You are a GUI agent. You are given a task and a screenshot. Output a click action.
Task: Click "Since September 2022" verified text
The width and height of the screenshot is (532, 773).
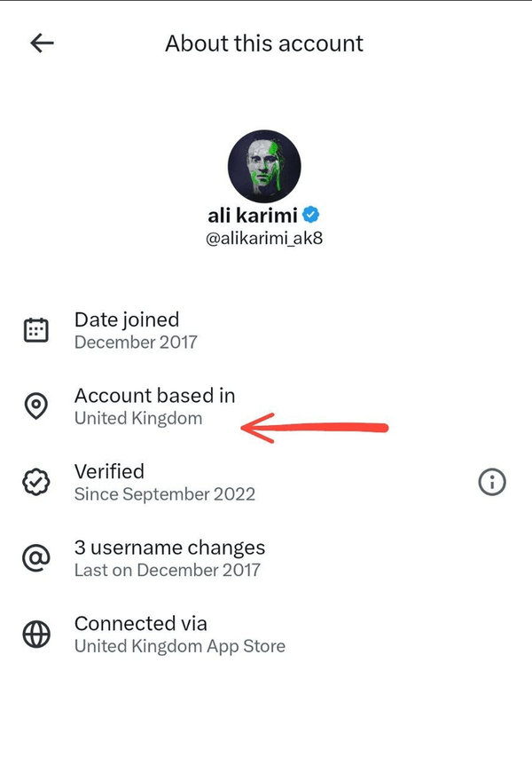pos(165,494)
